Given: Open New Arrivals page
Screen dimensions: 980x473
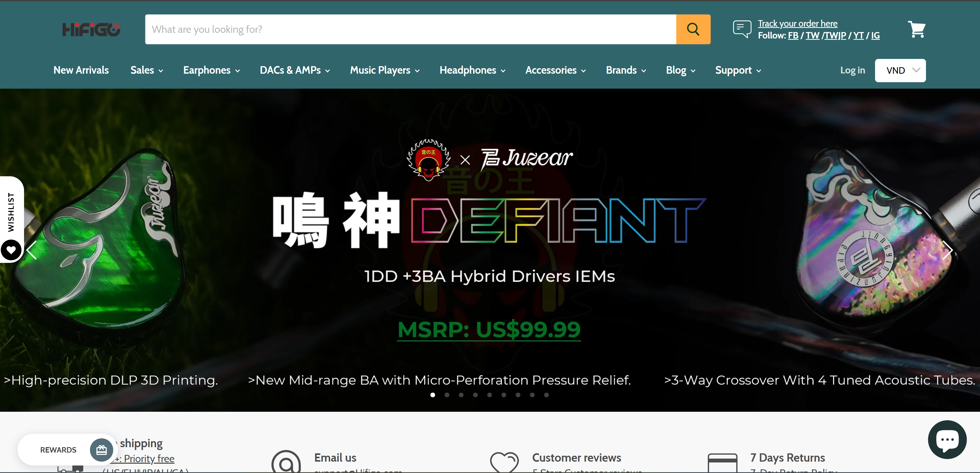Looking at the screenshot, I should 81,70.
